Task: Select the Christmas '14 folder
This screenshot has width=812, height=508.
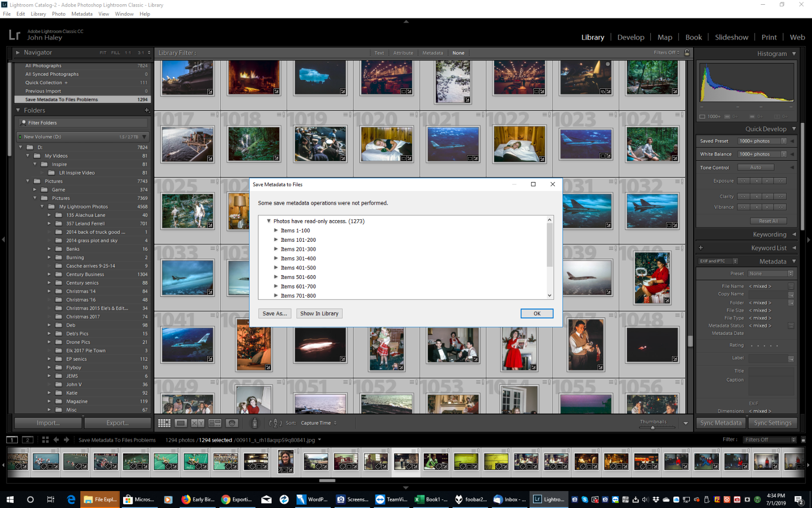Action: pos(82,292)
